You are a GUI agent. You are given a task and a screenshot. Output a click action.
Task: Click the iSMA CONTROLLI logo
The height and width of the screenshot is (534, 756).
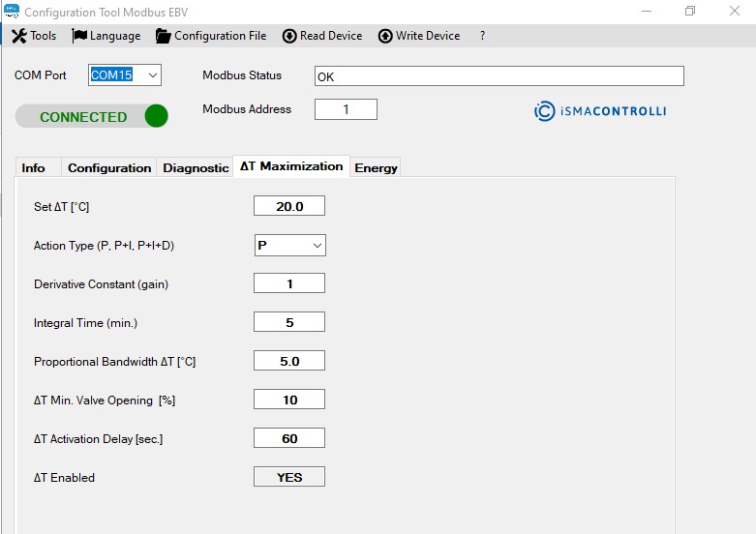[x=600, y=111]
